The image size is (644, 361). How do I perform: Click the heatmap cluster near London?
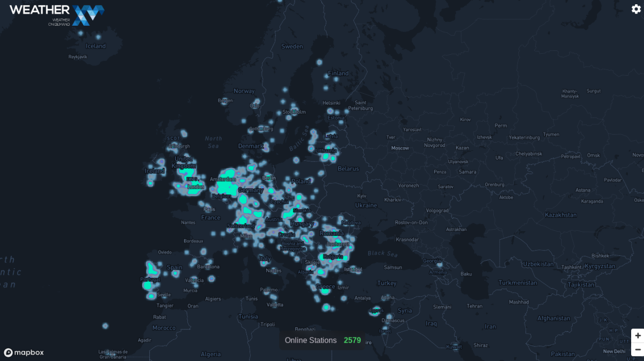point(194,187)
